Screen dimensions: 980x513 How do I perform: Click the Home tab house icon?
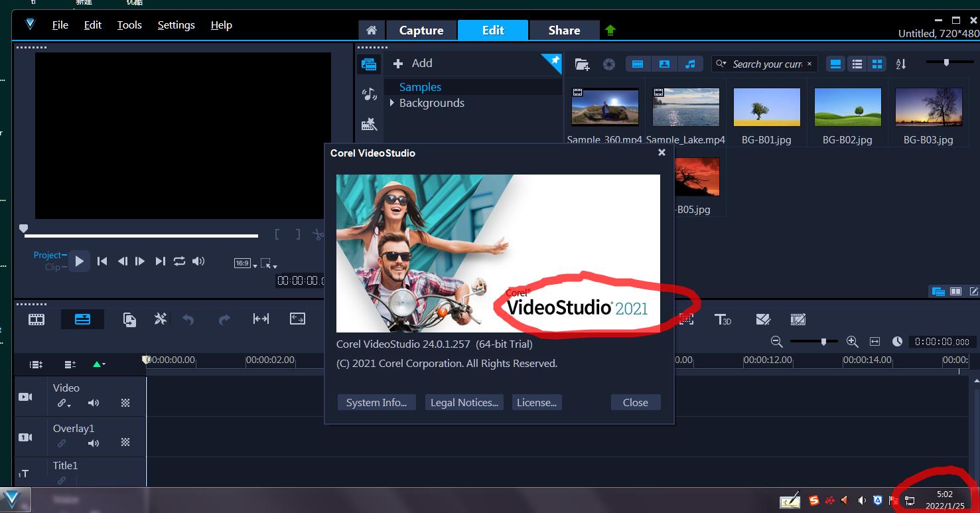[x=372, y=30]
